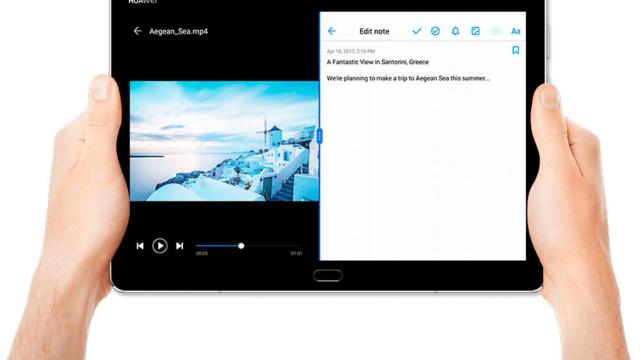
Task: Set a reminder with the bell icon
Action: (x=456, y=31)
